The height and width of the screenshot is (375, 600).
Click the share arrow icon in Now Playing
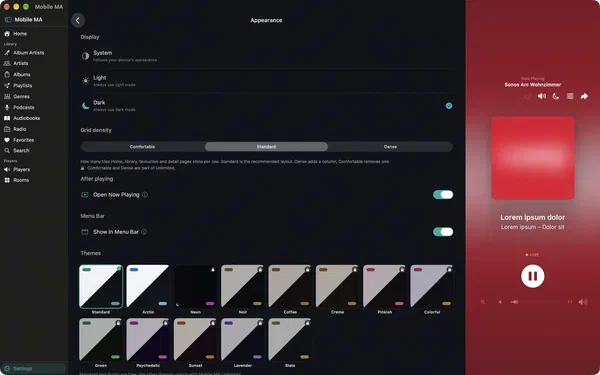pos(584,96)
